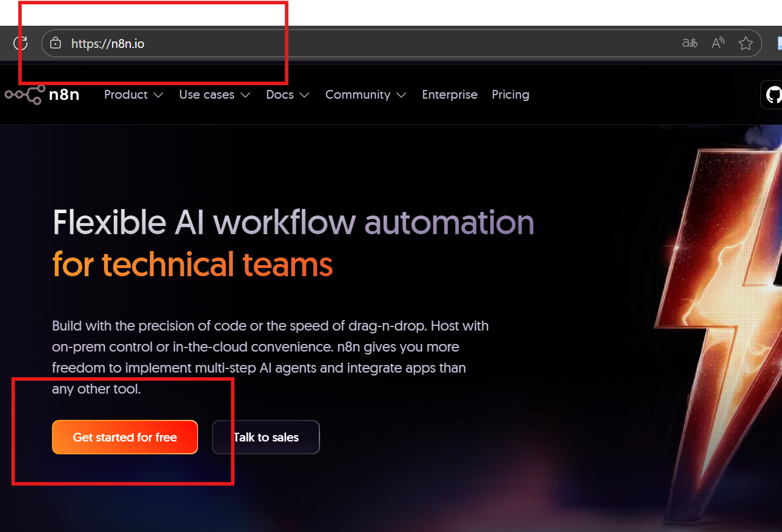Click the orange 'for technical teams' heading

(x=192, y=265)
